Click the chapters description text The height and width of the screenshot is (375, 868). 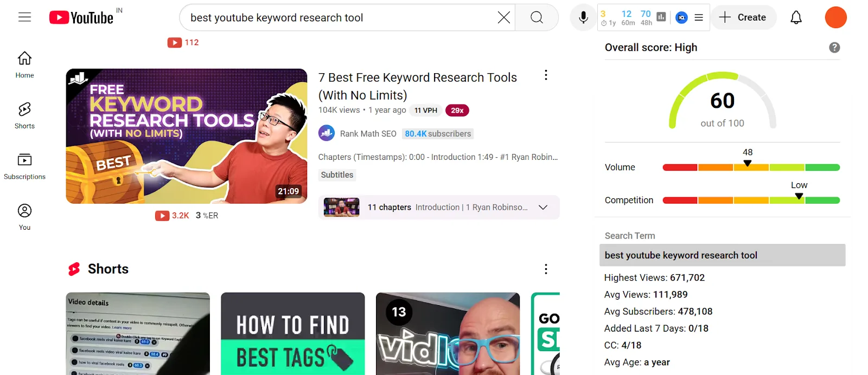pyautogui.click(x=438, y=157)
